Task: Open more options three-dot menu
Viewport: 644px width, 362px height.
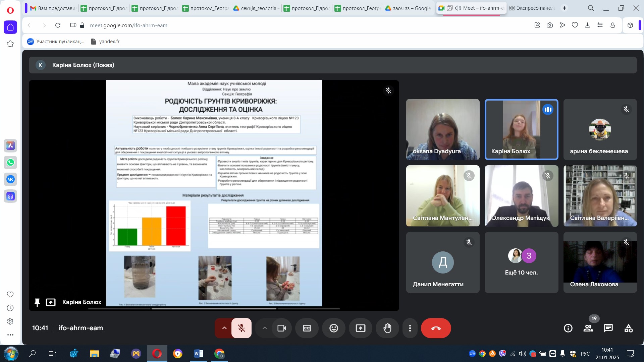Action: (410, 328)
